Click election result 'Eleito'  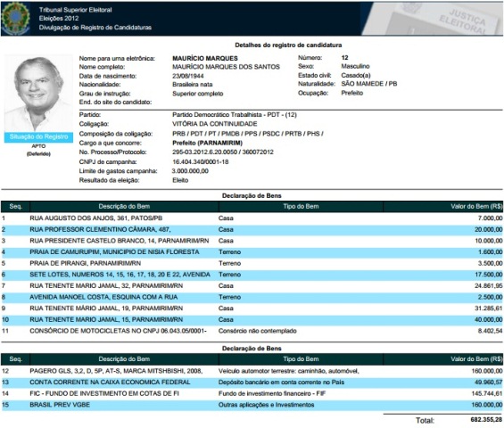pos(180,180)
